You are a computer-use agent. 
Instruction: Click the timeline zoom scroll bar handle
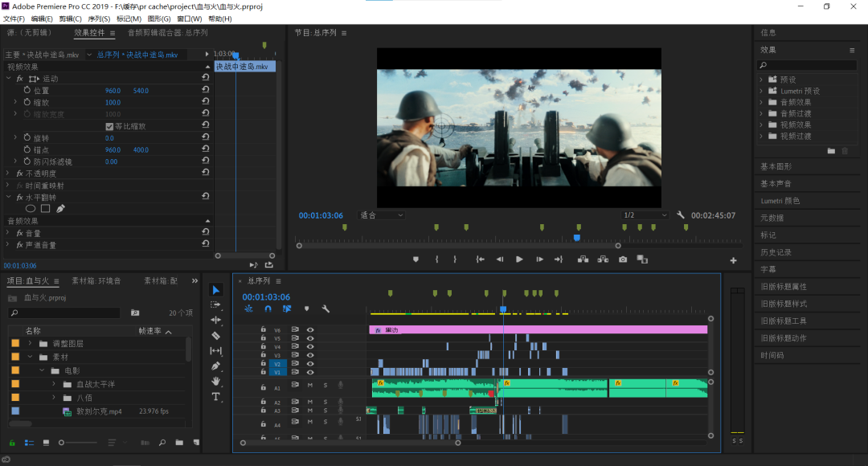pos(350,443)
